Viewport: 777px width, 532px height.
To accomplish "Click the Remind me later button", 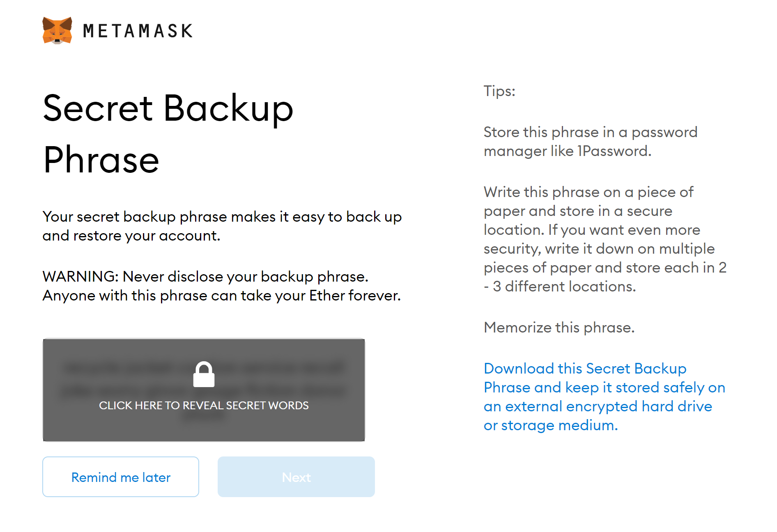I will 121,477.
